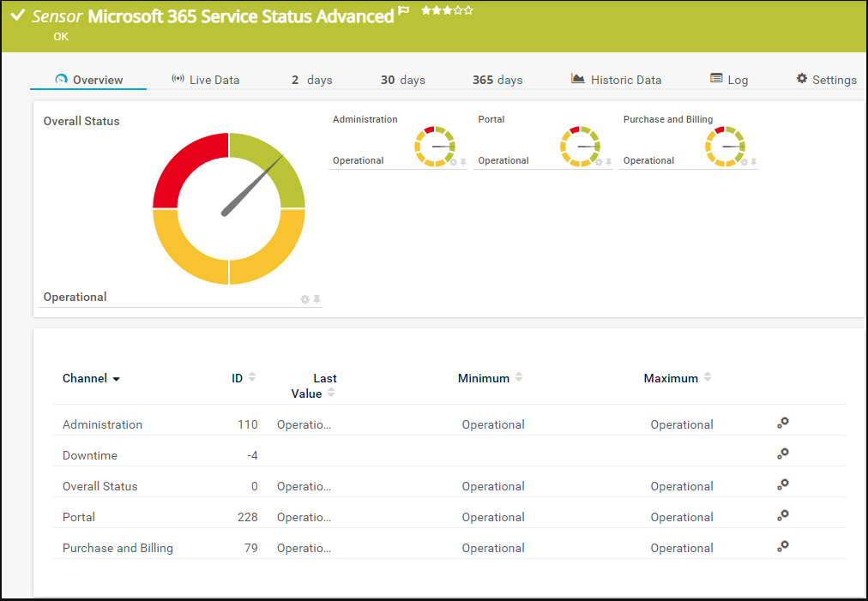
Task: Open channel settings for the Administration row
Action: click(x=782, y=422)
